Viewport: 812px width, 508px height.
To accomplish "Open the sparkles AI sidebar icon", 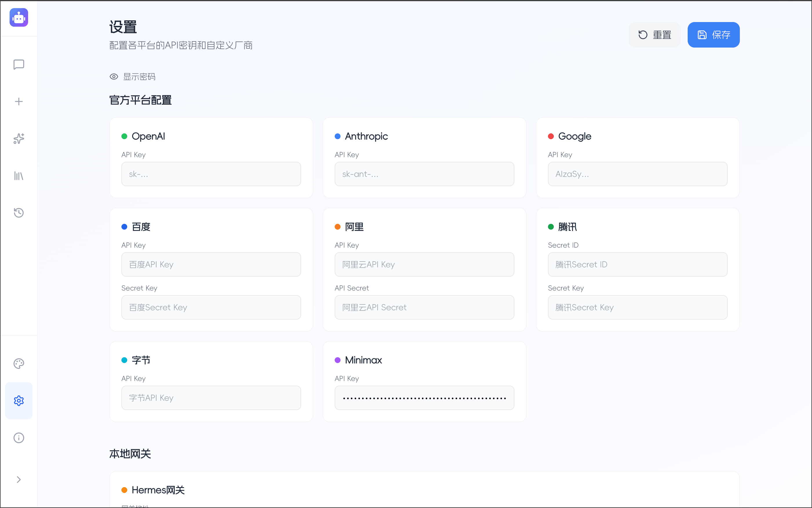I will point(19,138).
